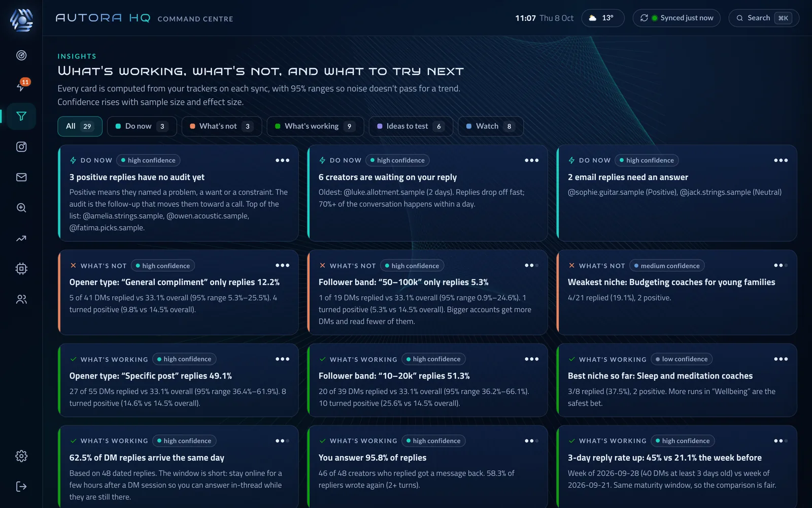Open the people contacts icon in sidebar
812x508 pixels.
click(21, 299)
